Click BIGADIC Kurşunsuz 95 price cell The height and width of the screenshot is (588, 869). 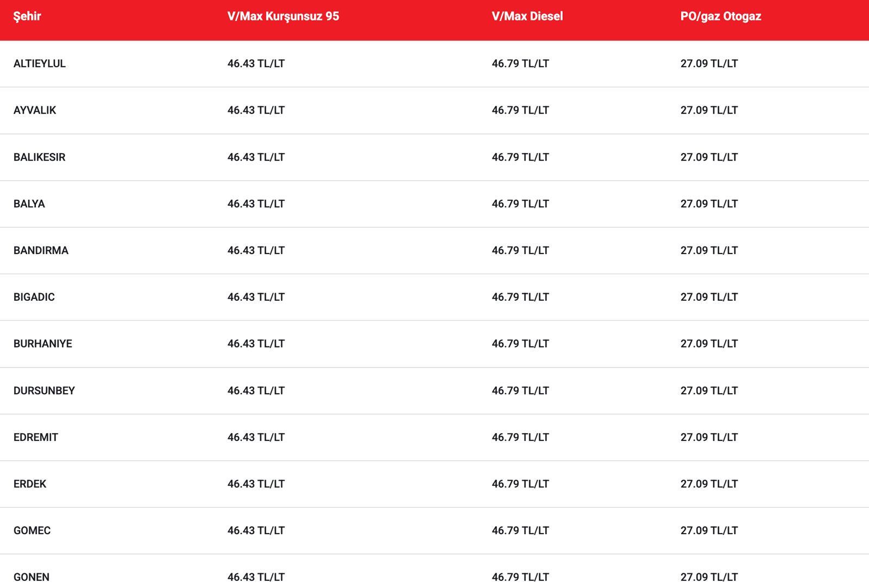tap(256, 297)
